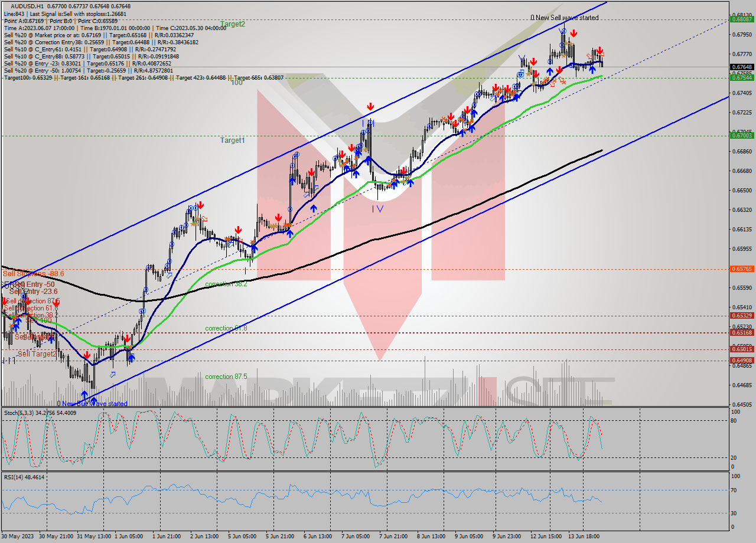Click the RSI 70 level axis label
Screen dimensions: 756x543
pyautogui.click(x=735, y=490)
